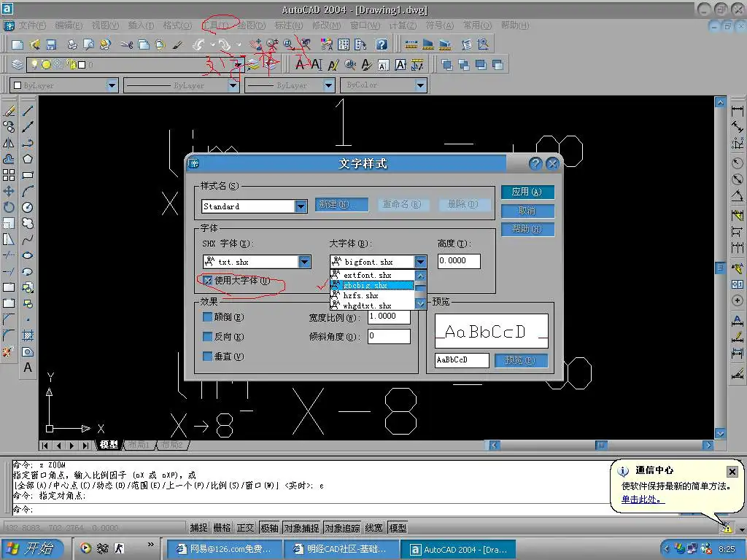Image resolution: width=747 pixels, height=560 pixels.
Task: Click the 单击此处 link in notification
Action: click(643, 499)
